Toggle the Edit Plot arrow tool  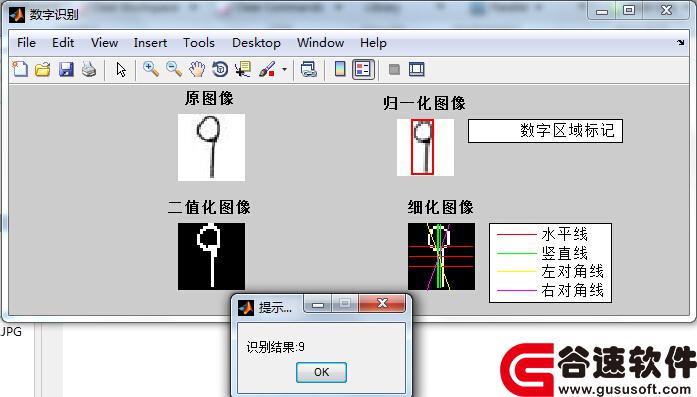(x=121, y=69)
